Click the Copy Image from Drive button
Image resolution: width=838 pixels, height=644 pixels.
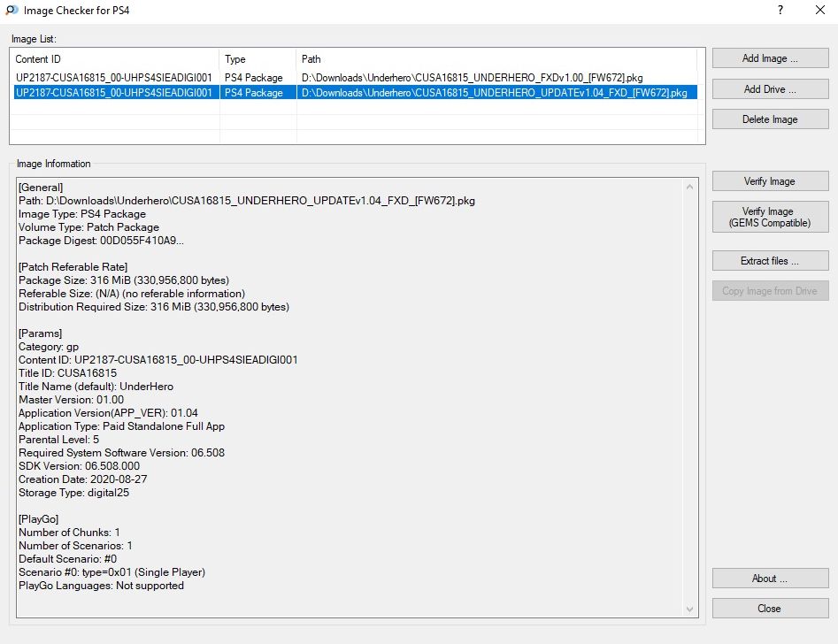point(770,291)
